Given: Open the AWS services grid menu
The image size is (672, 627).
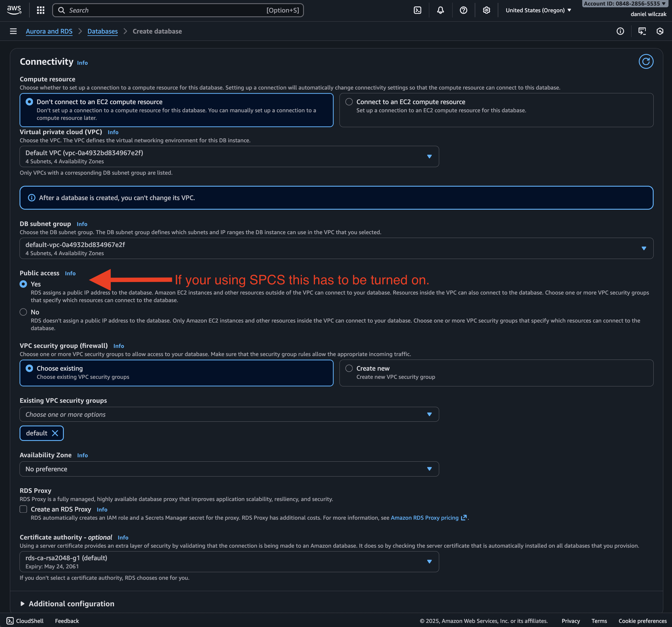Looking at the screenshot, I should (41, 10).
